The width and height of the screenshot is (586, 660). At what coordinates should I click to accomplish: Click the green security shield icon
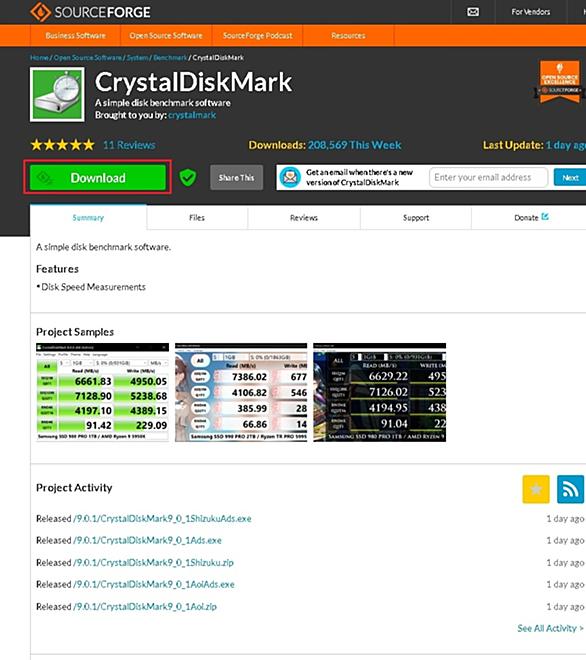[x=188, y=177]
